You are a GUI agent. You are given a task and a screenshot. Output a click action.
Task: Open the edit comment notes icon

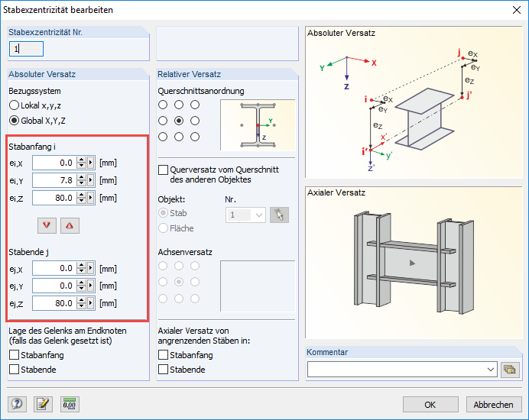[x=43, y=404]
